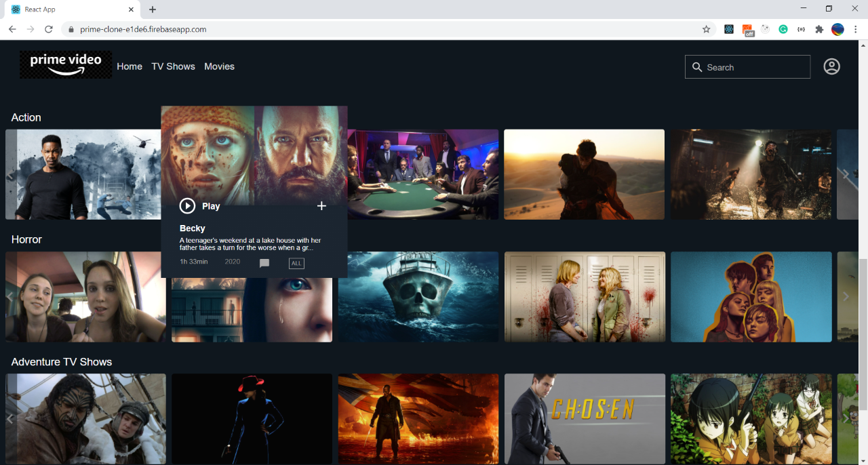Click the Adventure TV Shows heading
The width and height of the screenshot is (868, 465).
click(62, 362)
